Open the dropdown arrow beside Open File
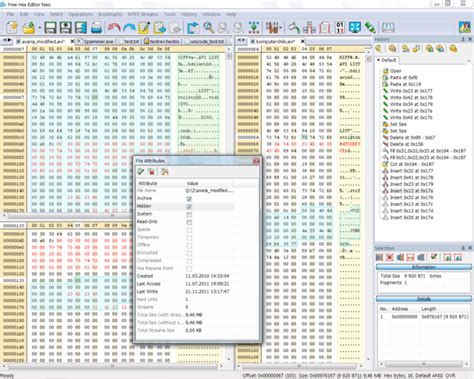The height and width of the screenshot is (379, 474). [39, 28]
